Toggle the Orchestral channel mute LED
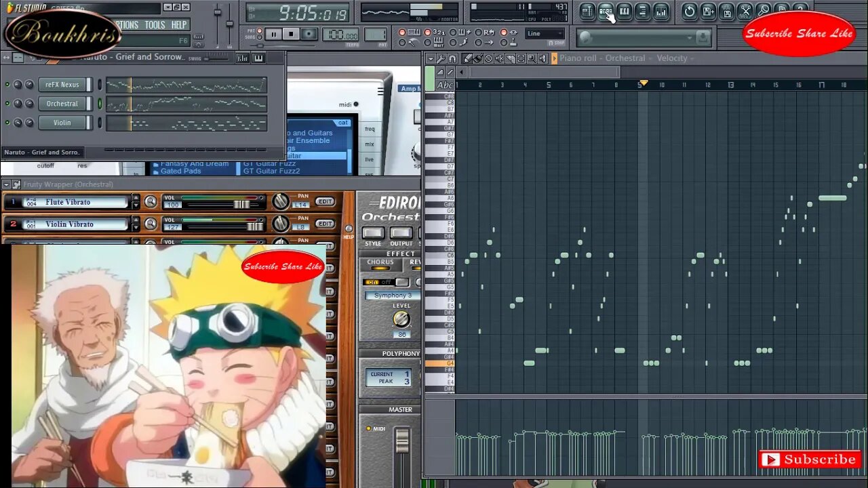This screenshot has width=868, height=488. [x=7, y=104]
